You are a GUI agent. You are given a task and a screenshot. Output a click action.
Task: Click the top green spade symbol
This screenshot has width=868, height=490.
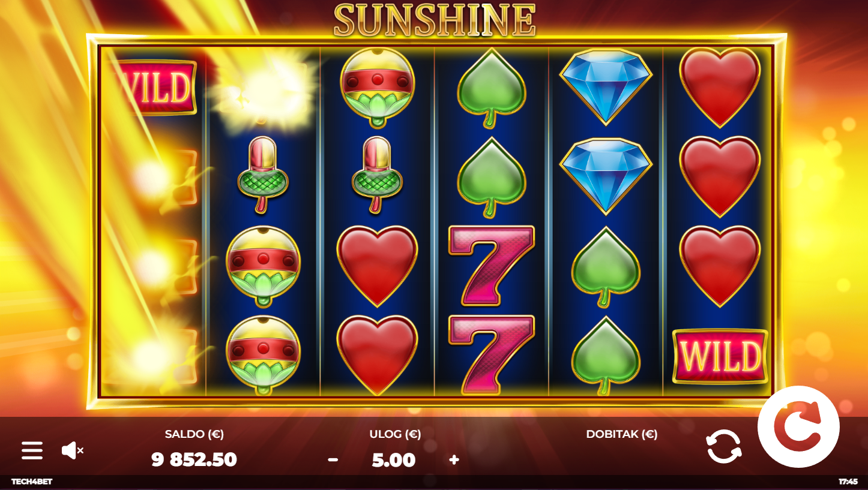tap(492, 88)
